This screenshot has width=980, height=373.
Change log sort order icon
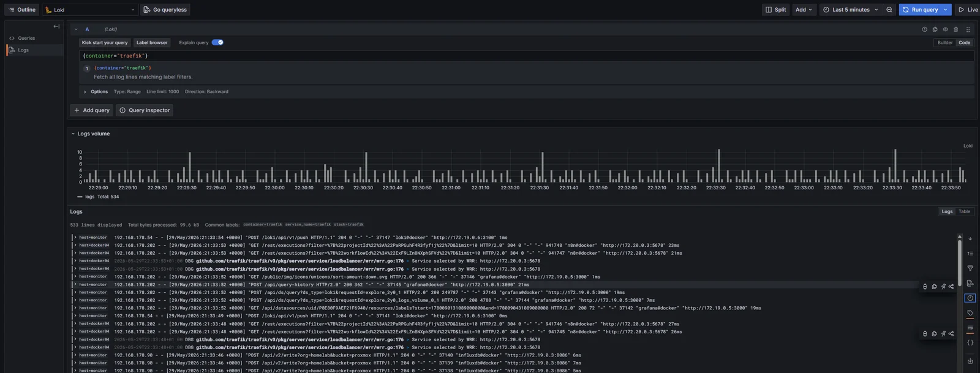point(970,253)
